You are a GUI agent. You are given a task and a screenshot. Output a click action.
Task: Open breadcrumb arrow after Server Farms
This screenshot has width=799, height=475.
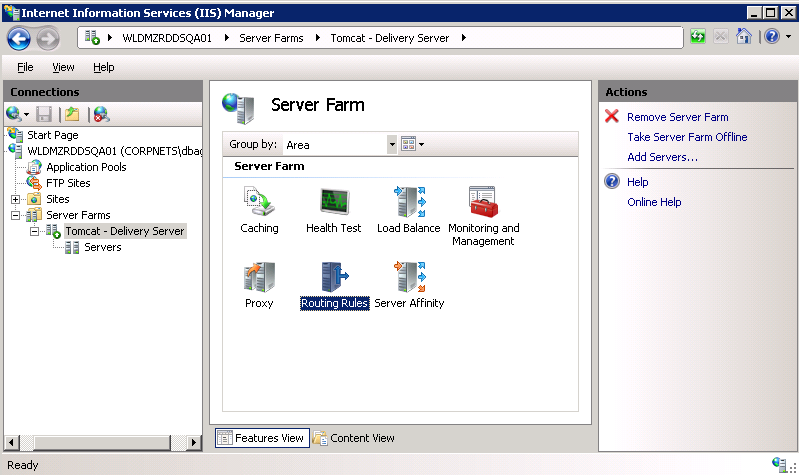coord(317,38)
